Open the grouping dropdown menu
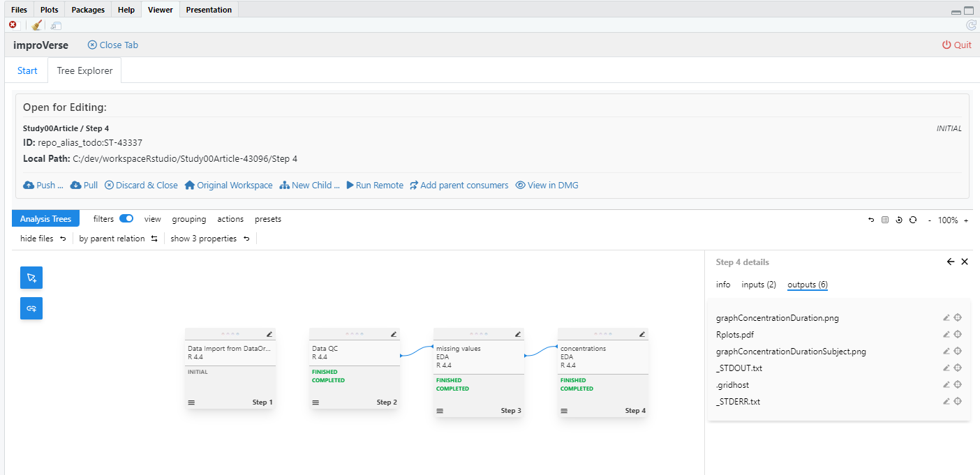This screenshot has height=475, width=980. [x=189, y=219]
